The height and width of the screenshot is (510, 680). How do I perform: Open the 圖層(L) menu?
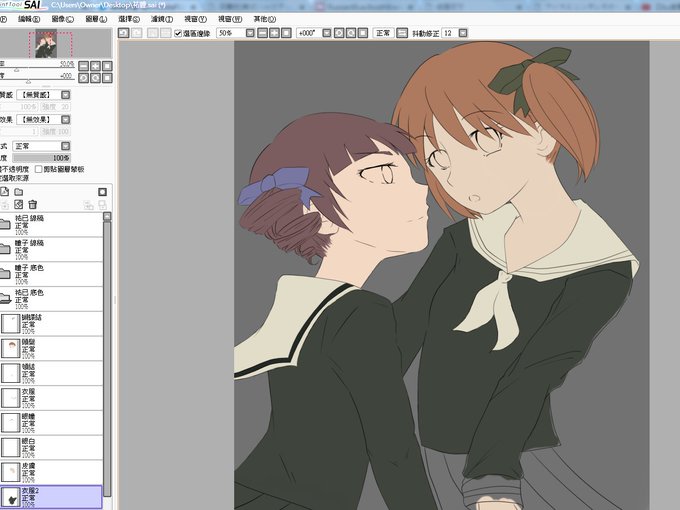[96, 19]
